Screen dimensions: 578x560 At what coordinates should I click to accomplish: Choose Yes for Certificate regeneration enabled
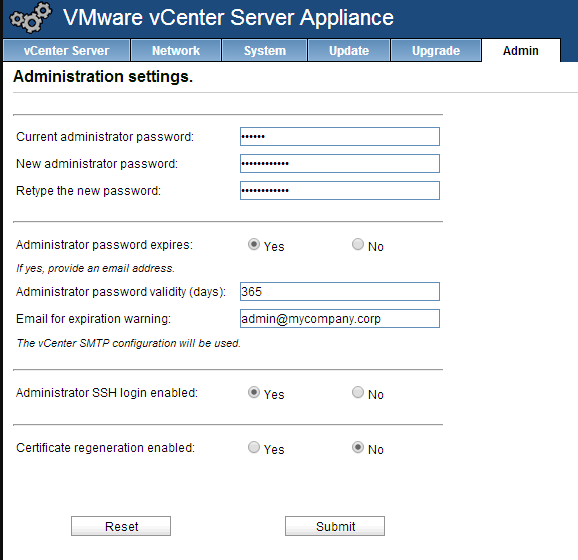[x=254, y=447]
